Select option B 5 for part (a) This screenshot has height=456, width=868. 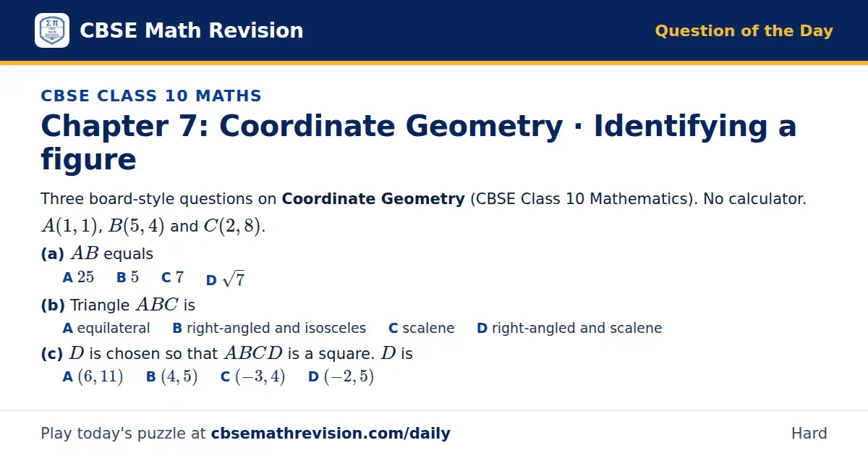tap(127, 278)
